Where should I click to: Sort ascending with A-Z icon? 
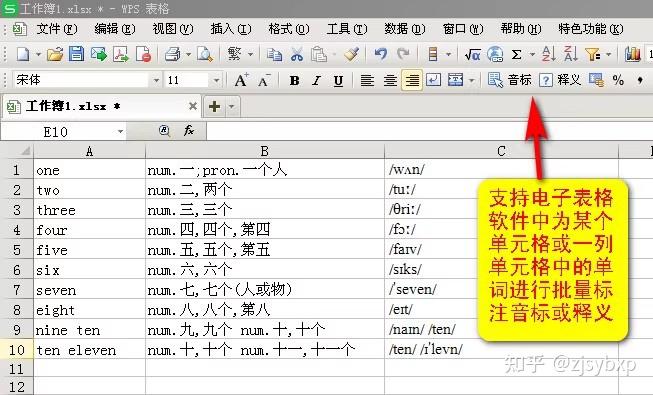[x=548, y=54]
